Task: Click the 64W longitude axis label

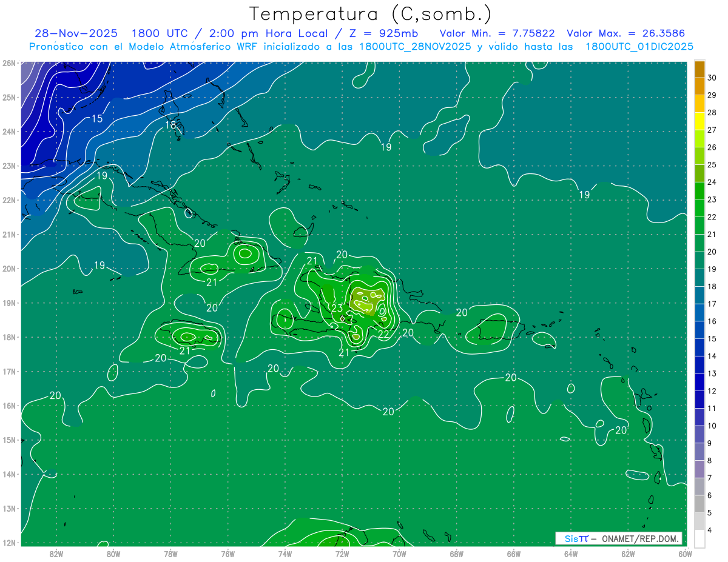Action: [571, 554]
